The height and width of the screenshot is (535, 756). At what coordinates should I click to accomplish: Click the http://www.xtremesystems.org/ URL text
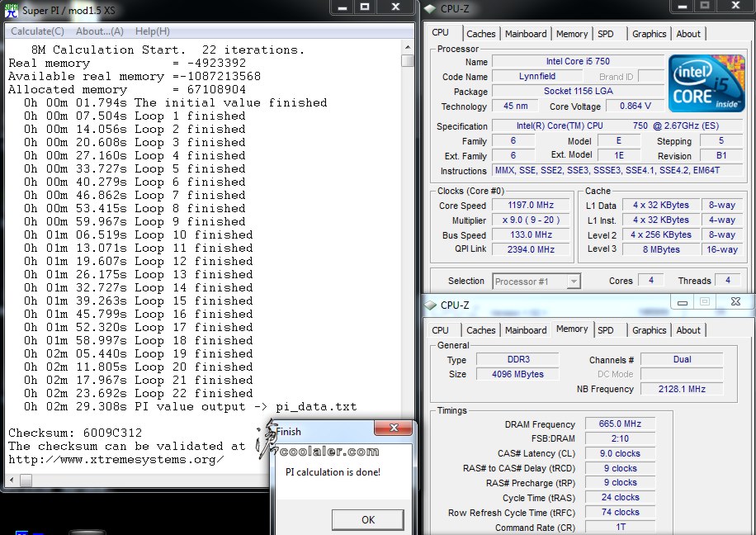[x=116, y=459]
